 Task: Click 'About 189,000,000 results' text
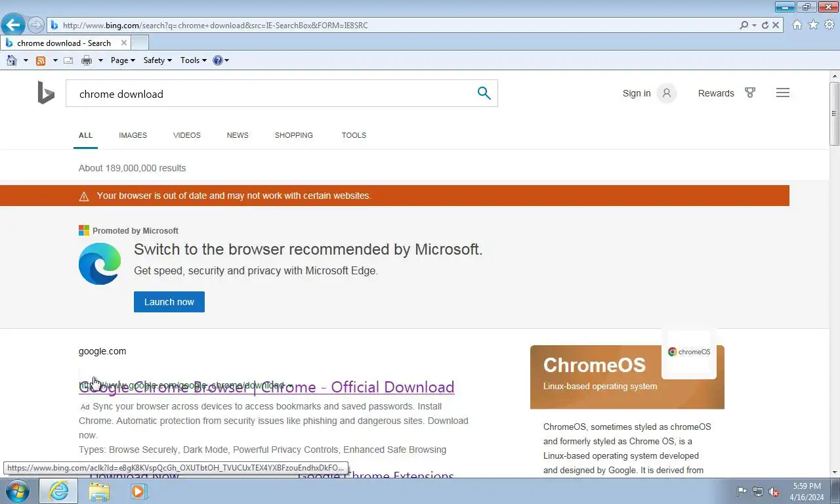coord(132,168)
